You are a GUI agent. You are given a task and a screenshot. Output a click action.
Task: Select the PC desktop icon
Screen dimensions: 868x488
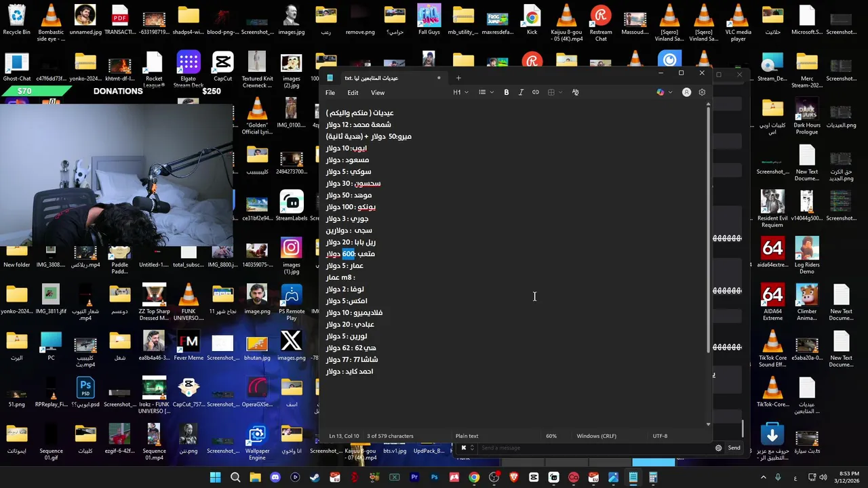click(51, 346)
